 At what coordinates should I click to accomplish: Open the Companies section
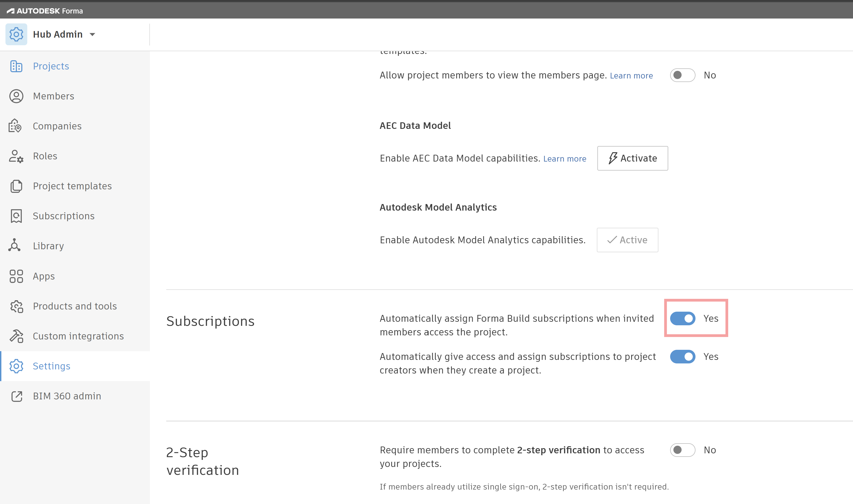75,126
